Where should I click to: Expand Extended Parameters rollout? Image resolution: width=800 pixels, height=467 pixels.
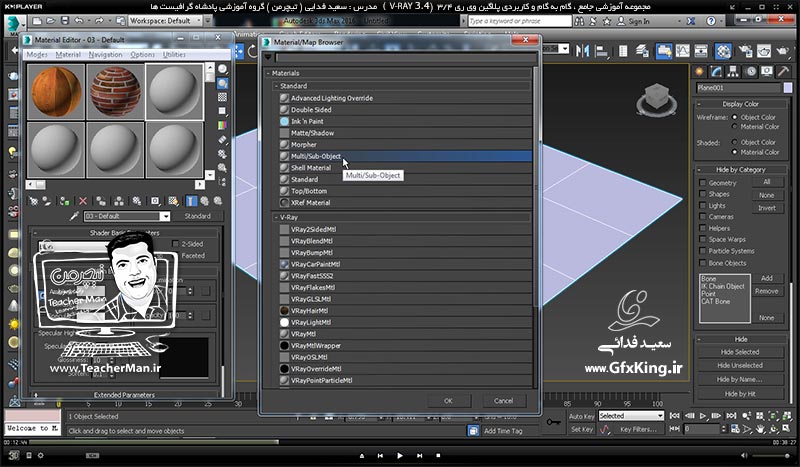(x=124, y=395)
